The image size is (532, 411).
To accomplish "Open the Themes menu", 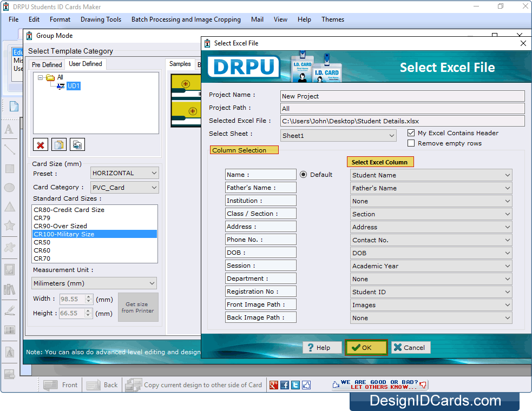I will [x=333, y=19].
